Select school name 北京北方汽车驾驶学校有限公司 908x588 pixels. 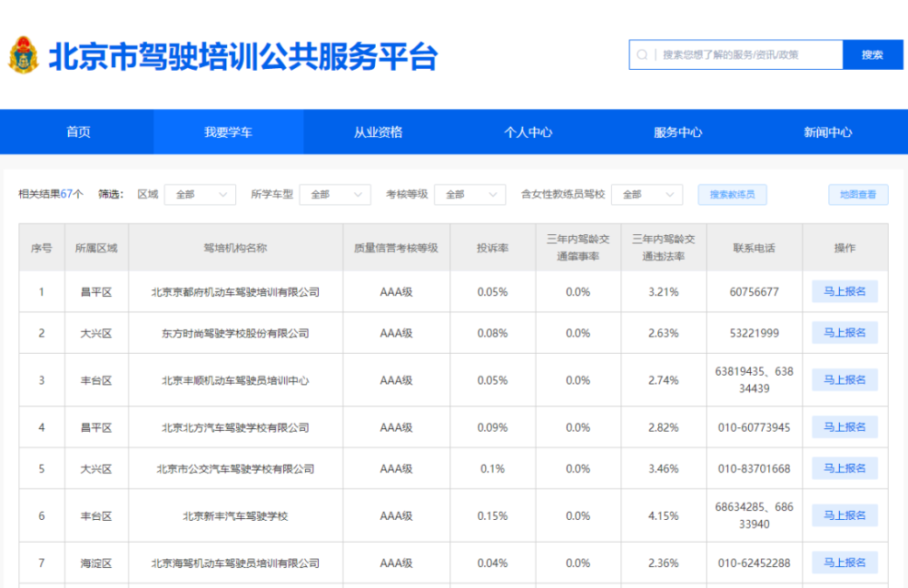235,427
